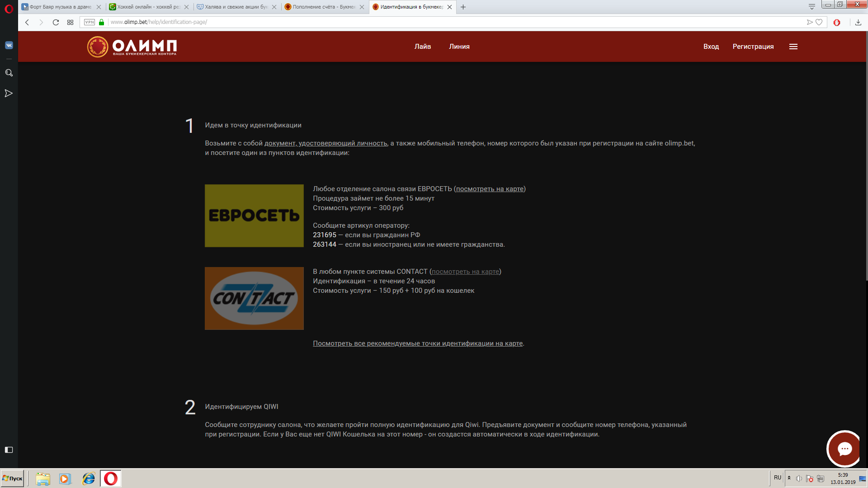Open the Action Center flag tray icon
868x488 pixels.
click(810, 479)
